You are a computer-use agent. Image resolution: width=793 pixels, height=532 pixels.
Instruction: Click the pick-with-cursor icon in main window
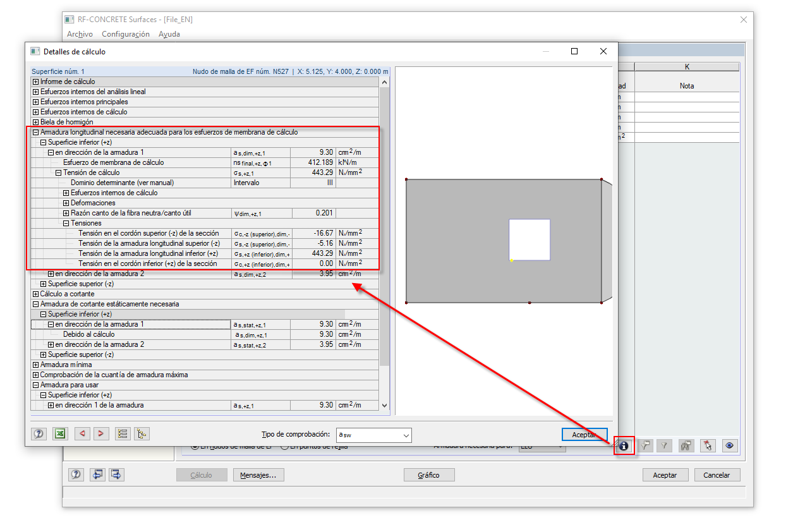pyautogui.click(x=708, y=445)
